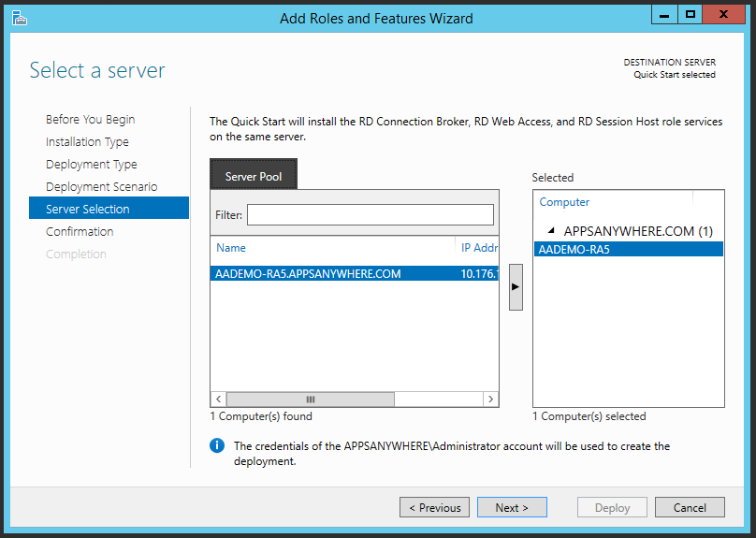Viewport: 756px width, 538px height.
Task: Cancel the wizard
Action: click(689, 508)
